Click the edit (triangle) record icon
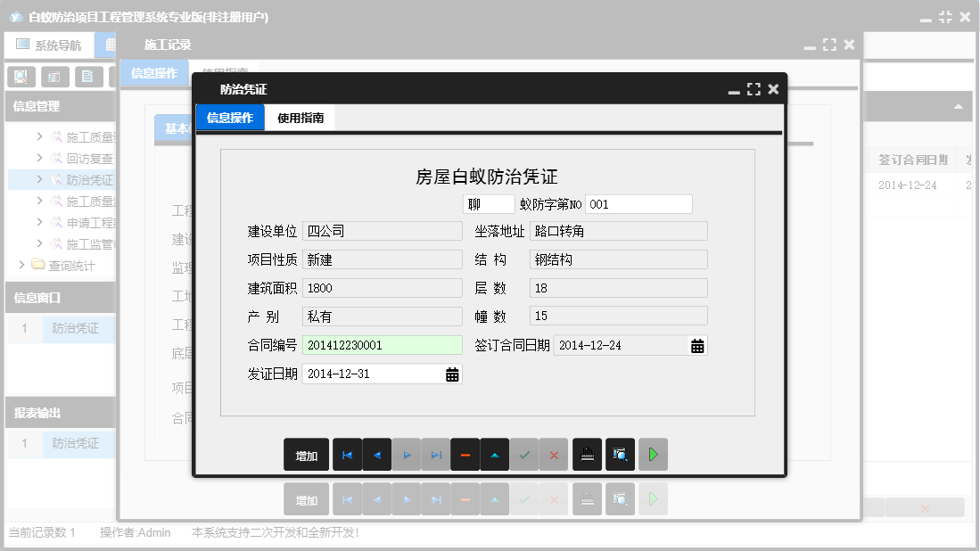This screenshot has width=980, height=551. coord(495,454)
